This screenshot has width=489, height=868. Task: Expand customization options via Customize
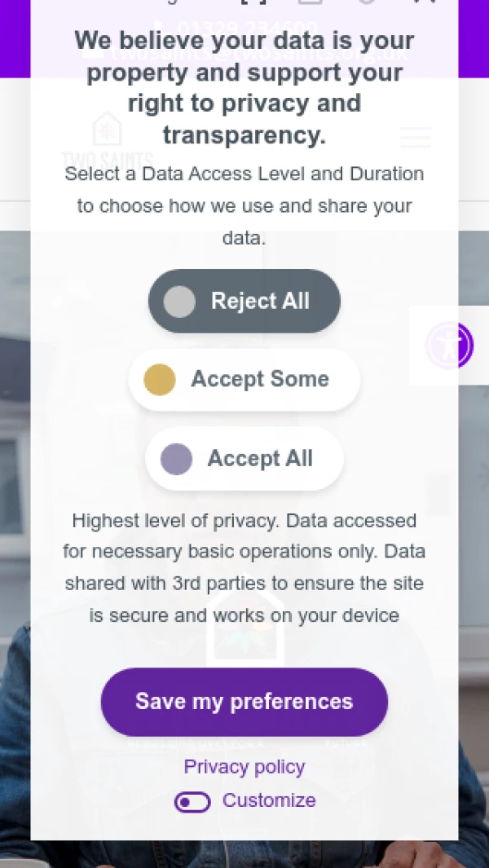coord(269,800)
